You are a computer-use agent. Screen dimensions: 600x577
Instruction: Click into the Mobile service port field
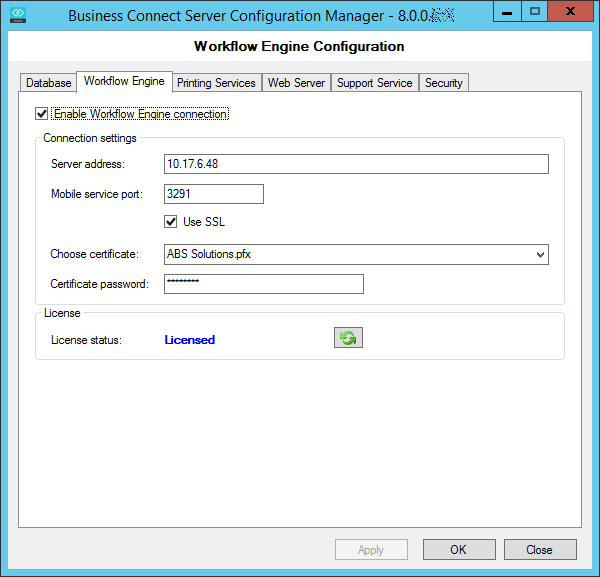click(213, 194)
